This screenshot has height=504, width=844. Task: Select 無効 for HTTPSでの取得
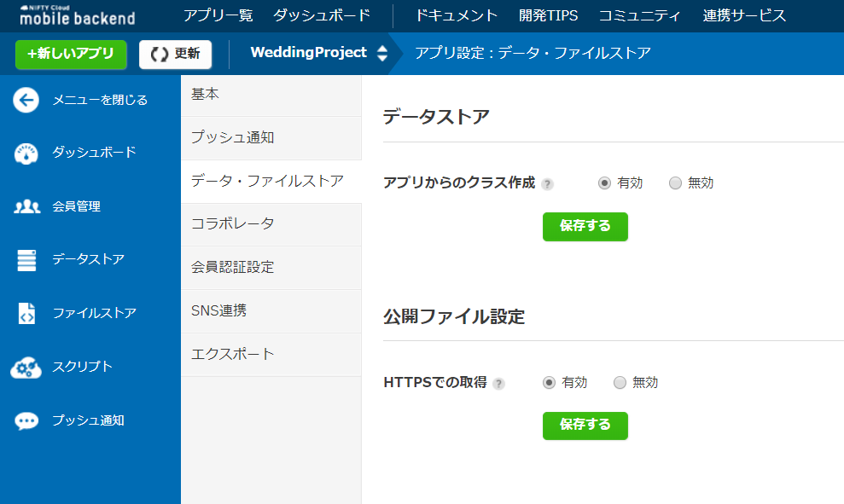click(x=620, y=382)
